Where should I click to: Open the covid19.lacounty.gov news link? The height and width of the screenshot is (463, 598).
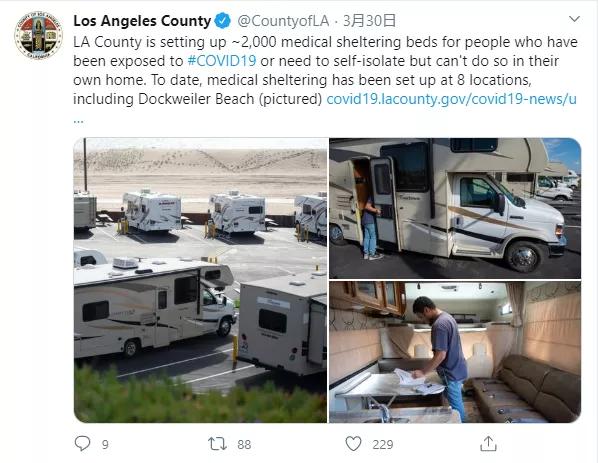click(452, 99)
